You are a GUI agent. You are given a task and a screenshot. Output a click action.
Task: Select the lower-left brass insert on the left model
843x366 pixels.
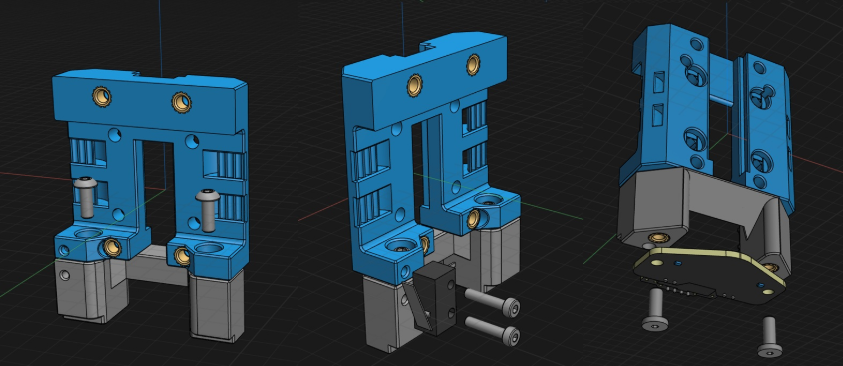coord(112,247)
